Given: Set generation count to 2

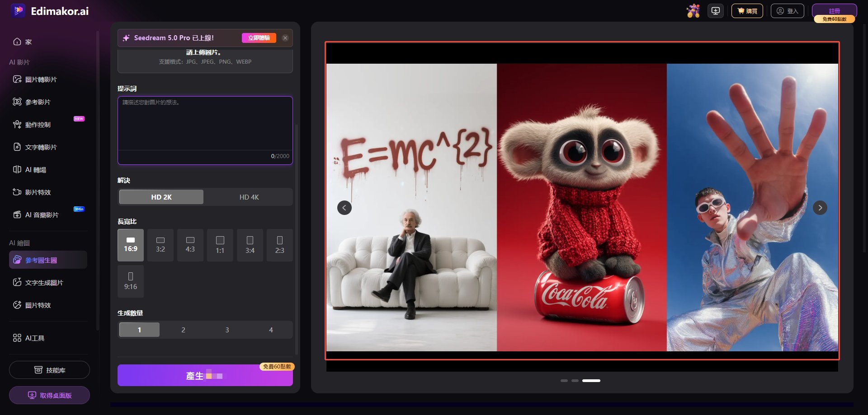Looking at the screenshot, I should click(x=183, y=330).
